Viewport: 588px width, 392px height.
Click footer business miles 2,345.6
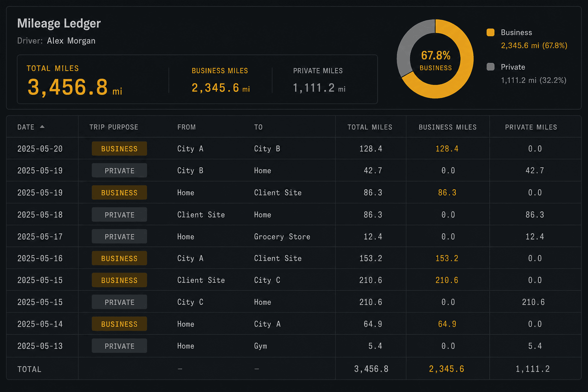click(447, 369)
